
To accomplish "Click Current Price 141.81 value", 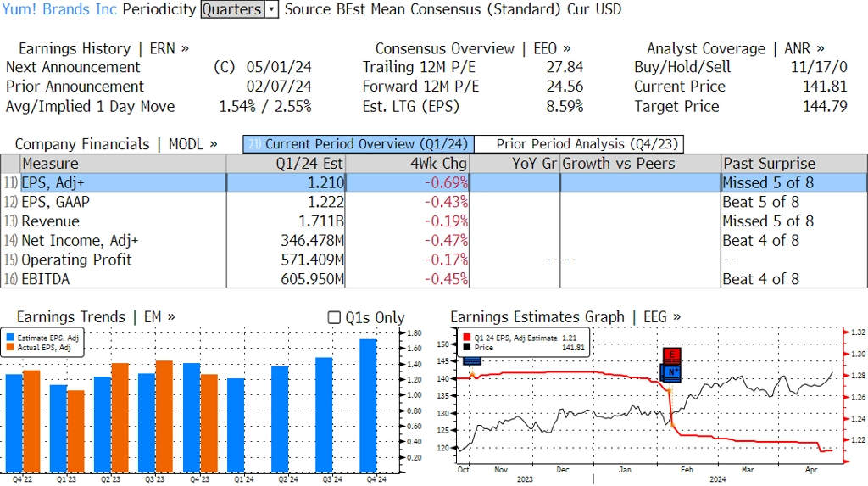I will coord(825,87).
